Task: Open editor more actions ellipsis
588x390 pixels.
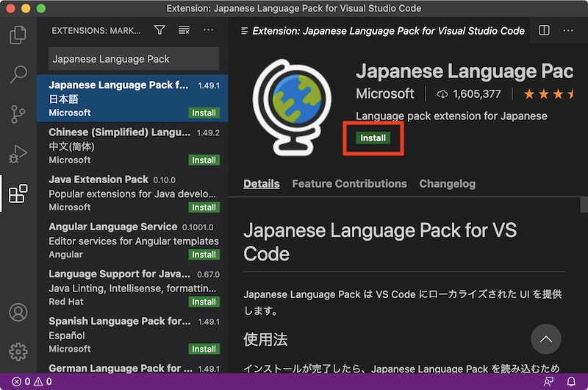Action: coord(568,30)
